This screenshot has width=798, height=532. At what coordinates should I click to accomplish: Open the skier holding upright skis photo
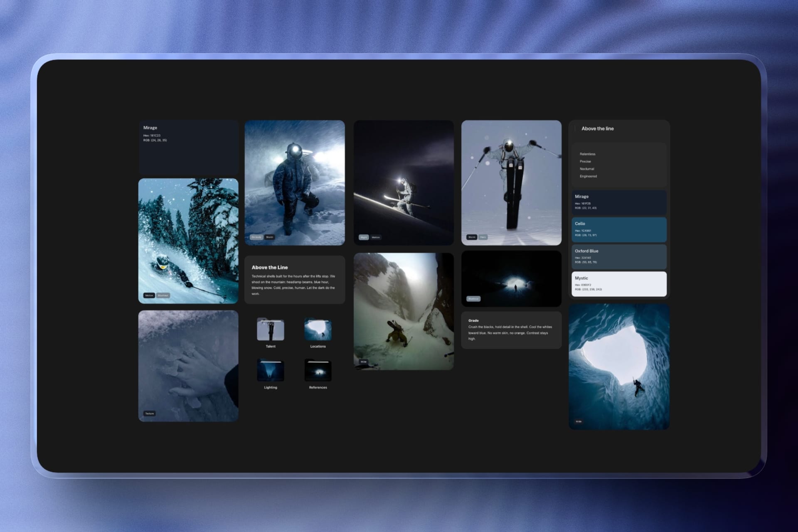point(511,183)
